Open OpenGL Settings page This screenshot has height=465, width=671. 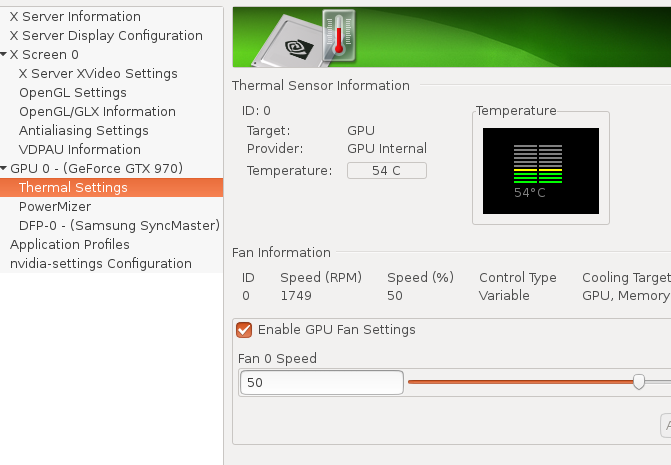coord(73,93)
